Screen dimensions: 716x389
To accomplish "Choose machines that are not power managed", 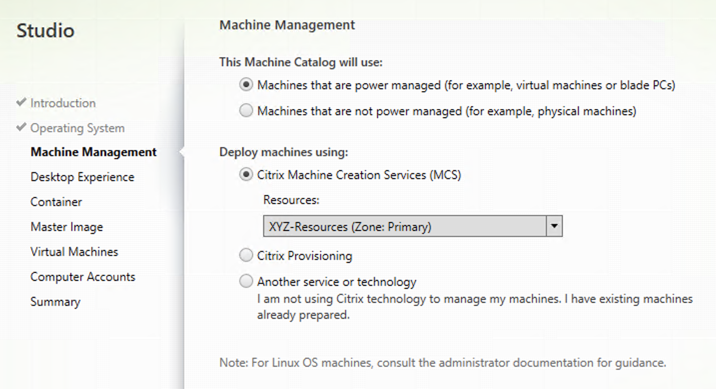I will [x=246, y=111].
